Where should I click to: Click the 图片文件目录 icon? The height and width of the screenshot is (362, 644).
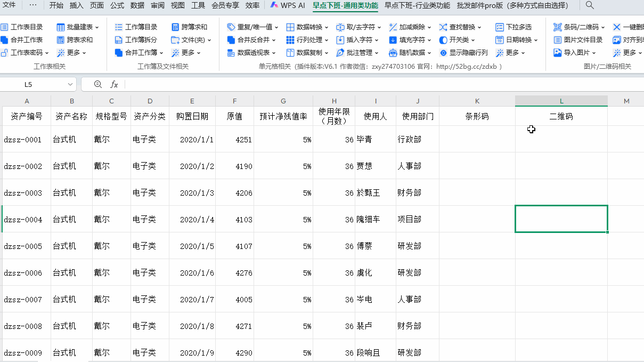pos(558,40)
